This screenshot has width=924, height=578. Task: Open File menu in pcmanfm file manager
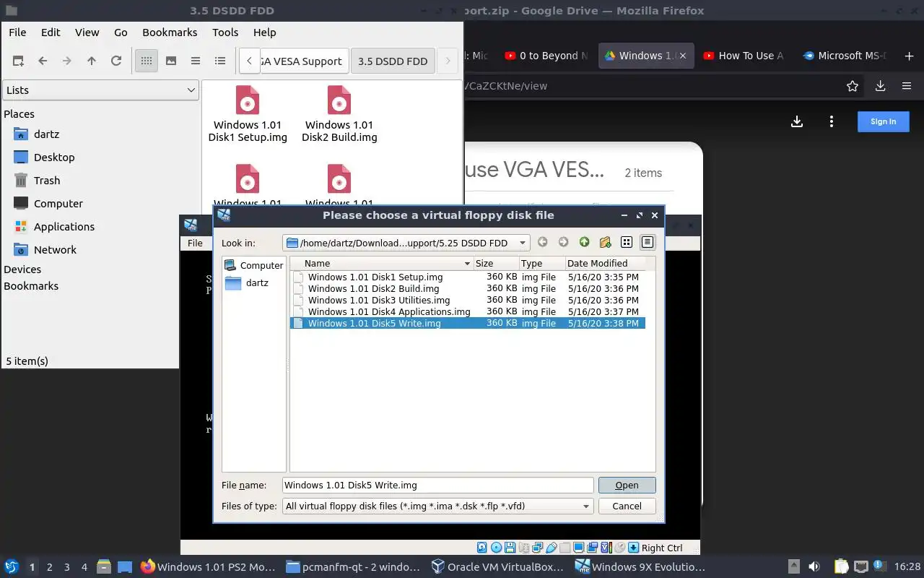[17, 33]
